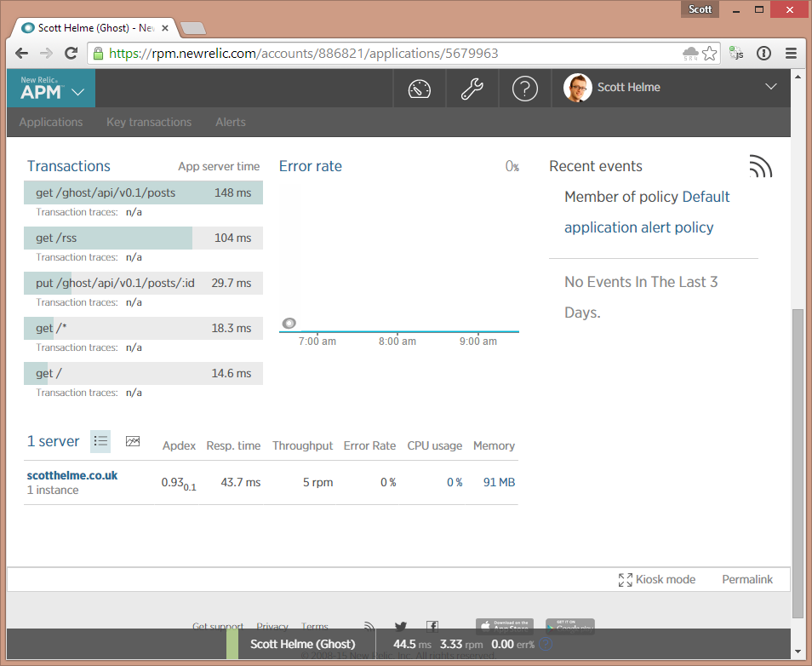
Task: Click the cloud icon in address bar
Action: point(691,53)
